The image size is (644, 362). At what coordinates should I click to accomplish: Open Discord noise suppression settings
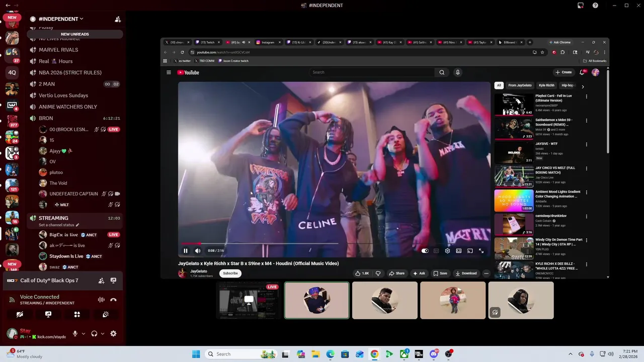click(x=101, y=300)
